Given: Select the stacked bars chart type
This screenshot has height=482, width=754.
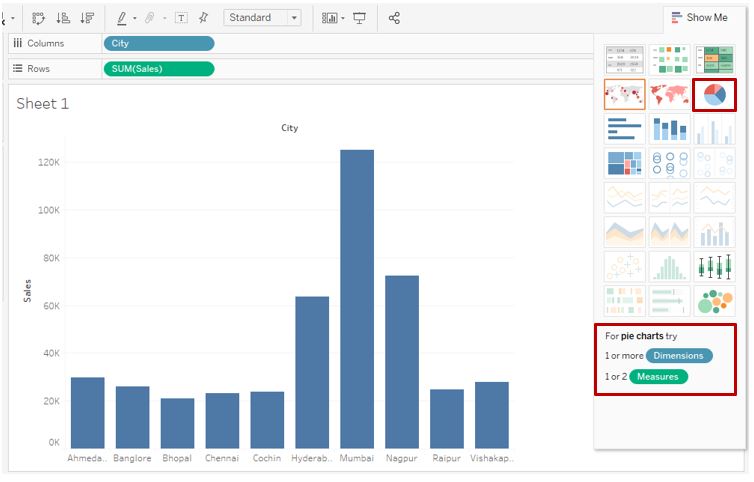Looking at the screenshot, I should (x=669, y=129).
